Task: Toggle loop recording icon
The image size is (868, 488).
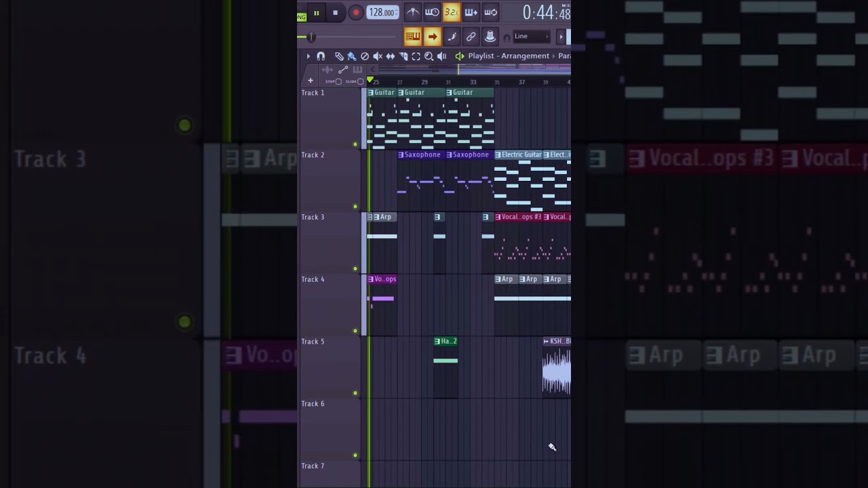Action: (491, 12)
